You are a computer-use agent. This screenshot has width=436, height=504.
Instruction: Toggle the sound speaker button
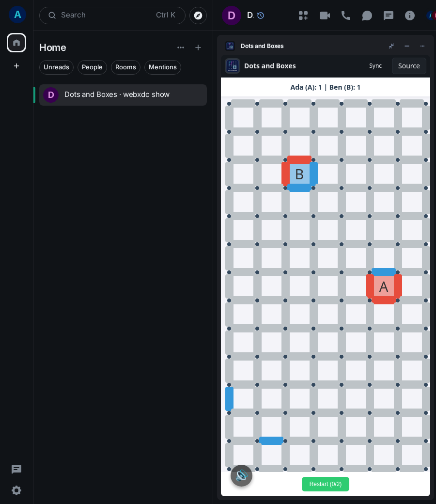click(x=241, y=475)
